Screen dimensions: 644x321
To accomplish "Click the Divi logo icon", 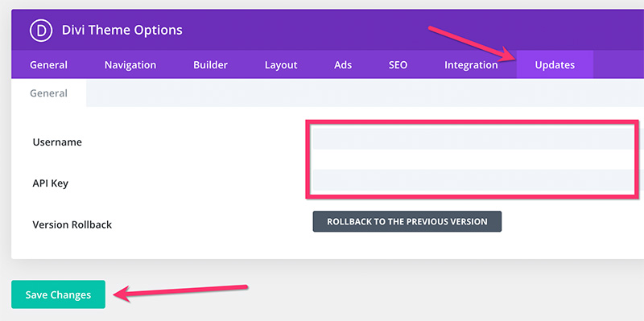I will coord(41,31).
